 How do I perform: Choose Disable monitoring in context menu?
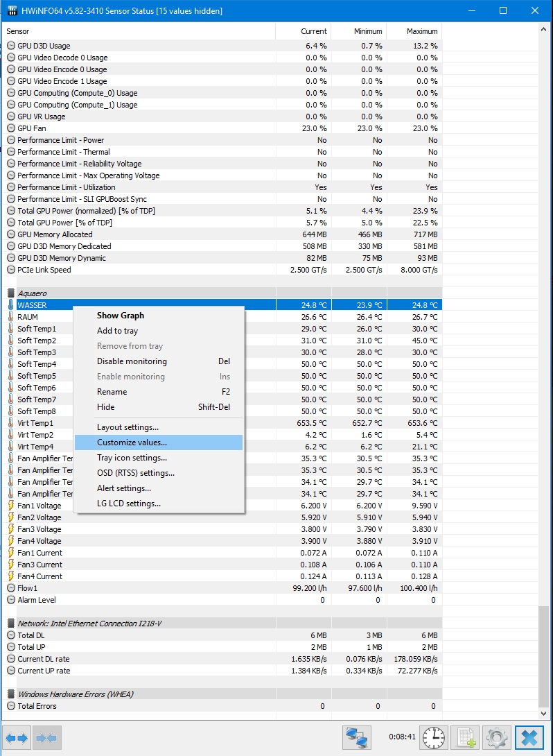(159, 361)
